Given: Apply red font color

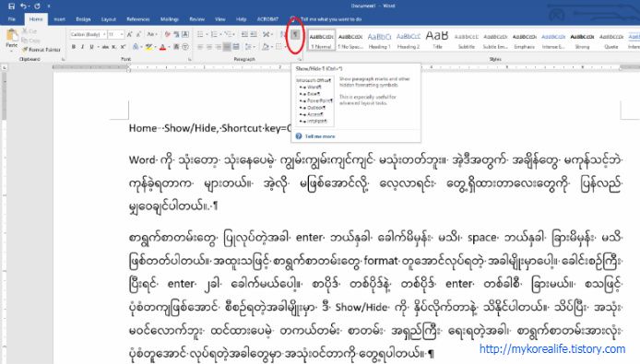Looking at the screenshot, I should tap(162, 47).
